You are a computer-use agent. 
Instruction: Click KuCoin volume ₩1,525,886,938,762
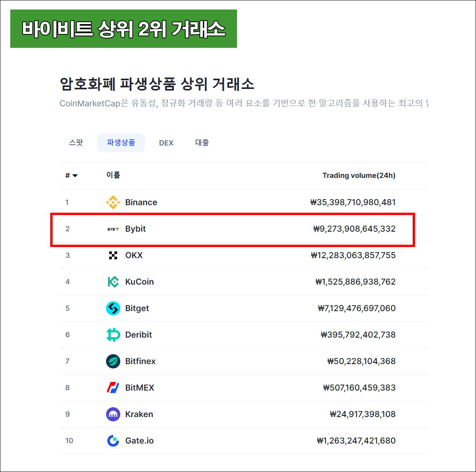tap(356, 282)
